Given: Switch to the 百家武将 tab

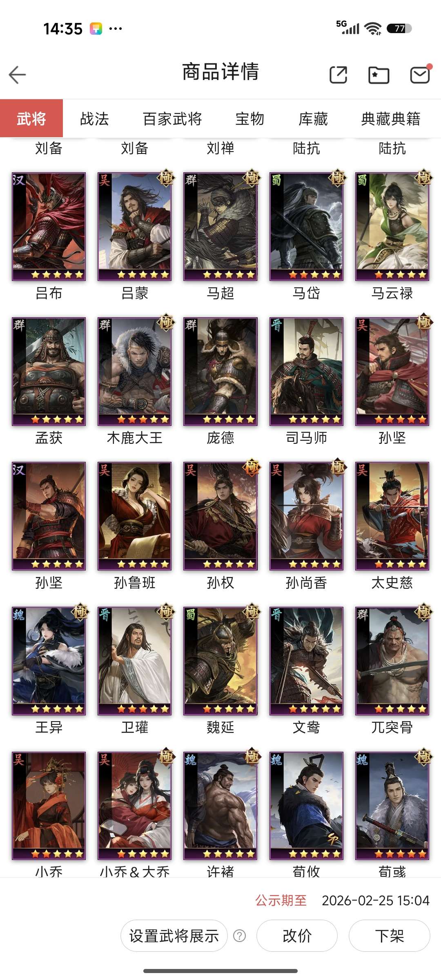Looking at the screenshot, I should coord(172,119).
